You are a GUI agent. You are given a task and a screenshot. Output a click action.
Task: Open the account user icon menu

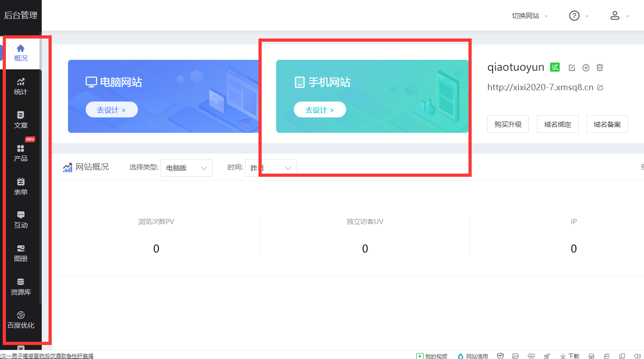(615, 15)
